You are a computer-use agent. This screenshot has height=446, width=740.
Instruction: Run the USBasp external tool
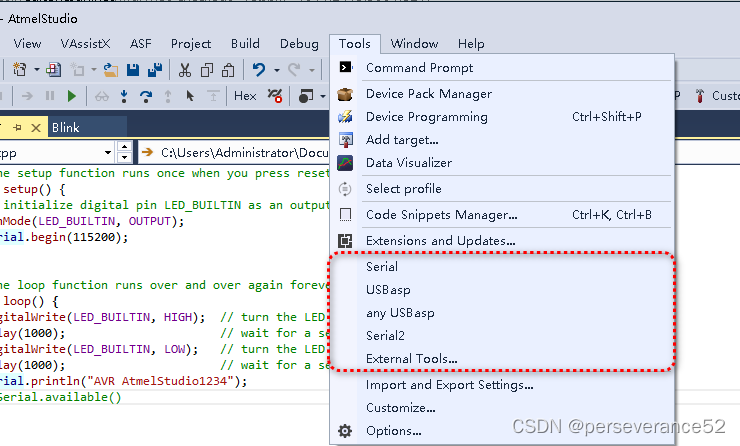pos(503,290)
